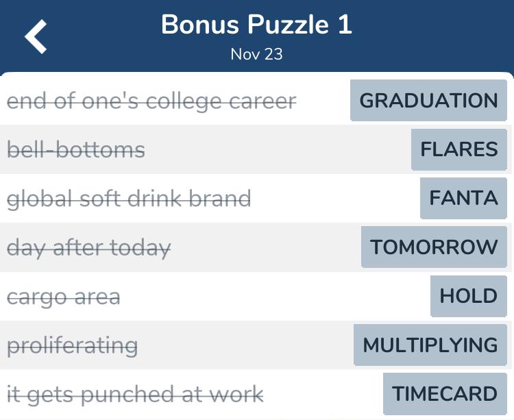Image resolution: width=514 pixels, height=420 pixels.
Task: Click the "proliferating" clue text
Action: coord(72,346)
